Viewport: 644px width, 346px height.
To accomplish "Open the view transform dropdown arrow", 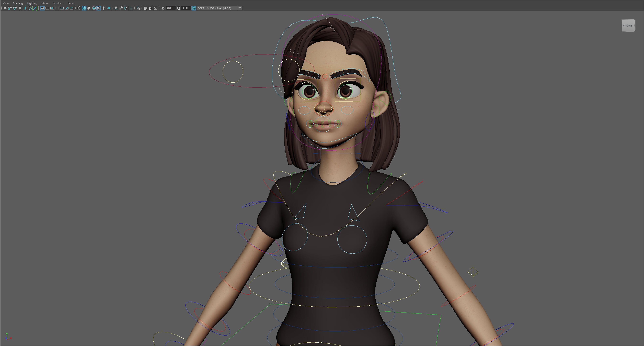I will [x=240, y=8].
